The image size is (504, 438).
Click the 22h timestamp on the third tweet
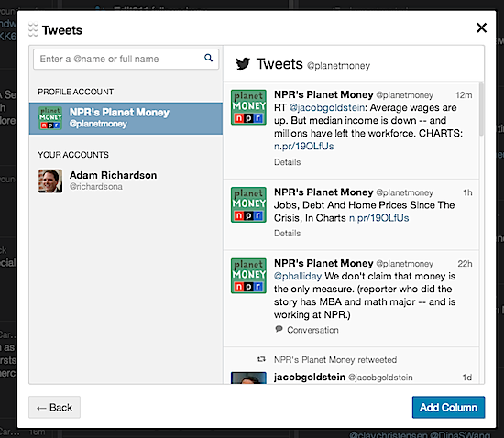point(465,264)
